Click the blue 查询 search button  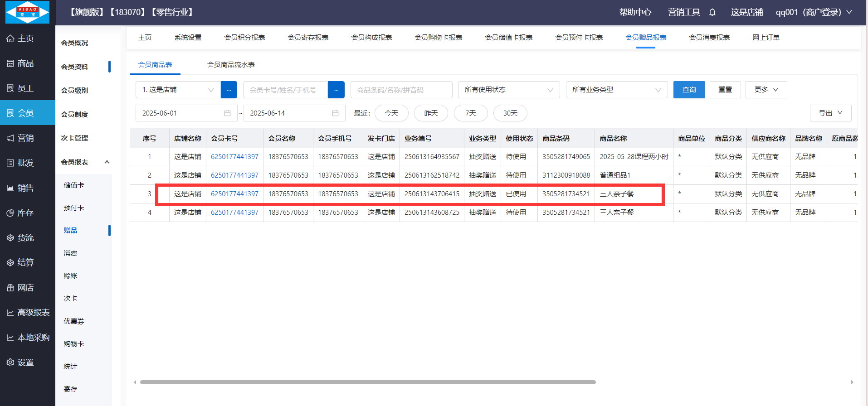[x=689, y=90]
